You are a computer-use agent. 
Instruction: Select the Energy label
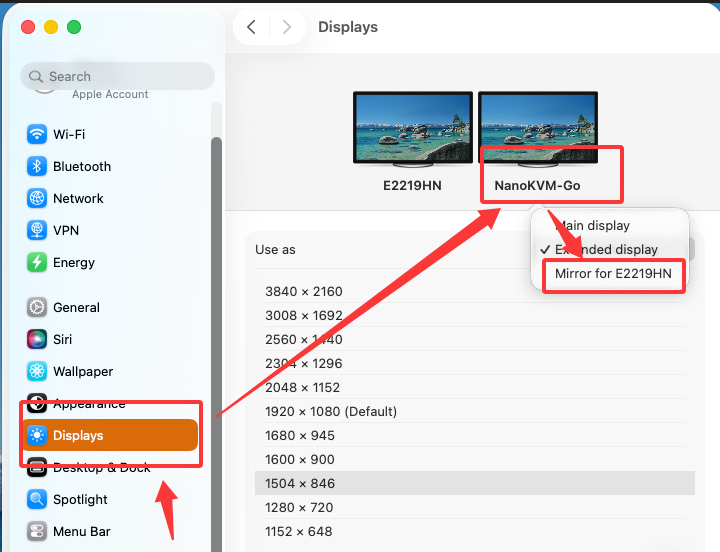click(x=74, y=263)
